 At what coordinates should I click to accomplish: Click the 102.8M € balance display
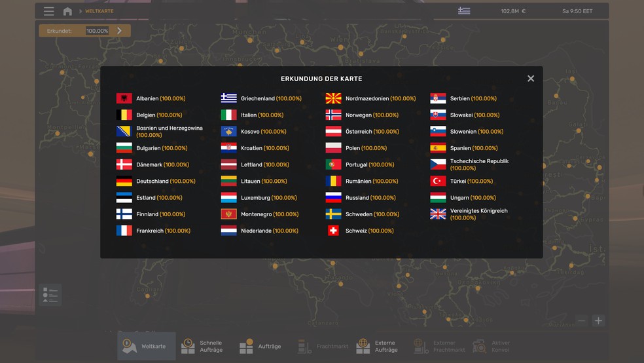click(513, 11)
